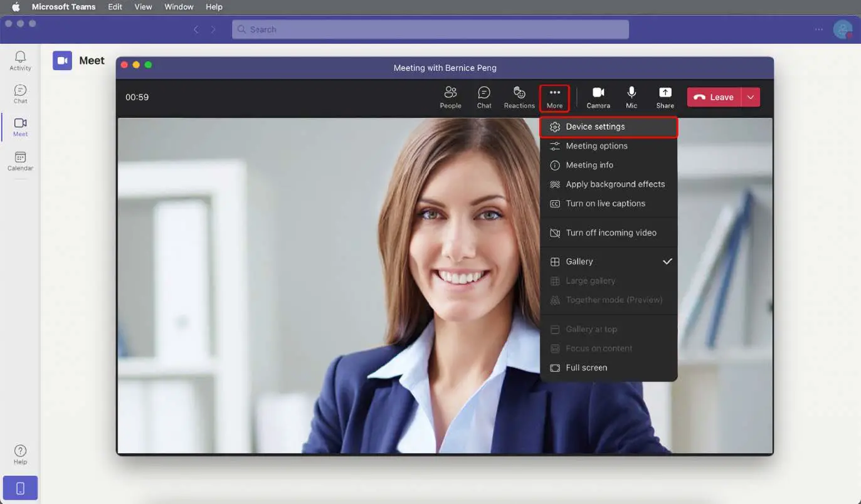Open the Microsoft Teams app menu
This screenshot has width=861, height=504.
[x=64, y=7]
